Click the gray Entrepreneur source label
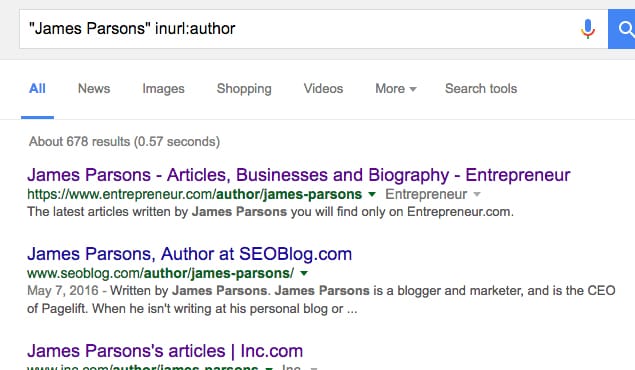Viewport: 635px width, 370px height. coord(426,194)
